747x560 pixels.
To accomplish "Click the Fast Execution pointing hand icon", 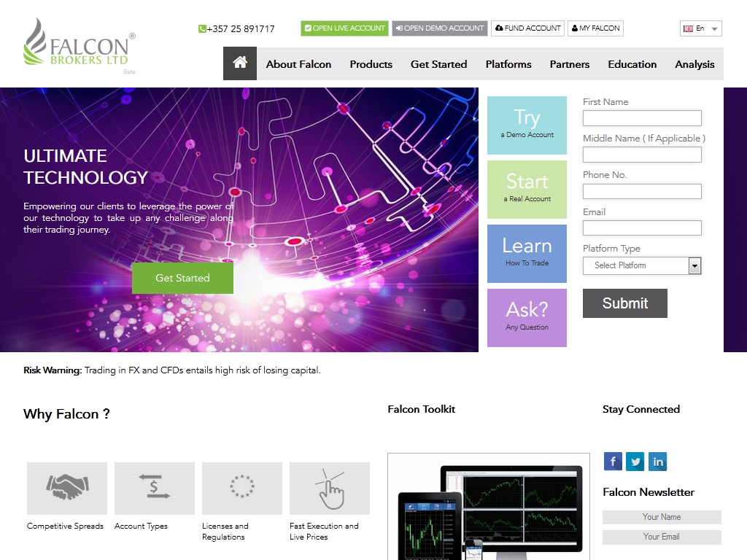I will point(330,488).
